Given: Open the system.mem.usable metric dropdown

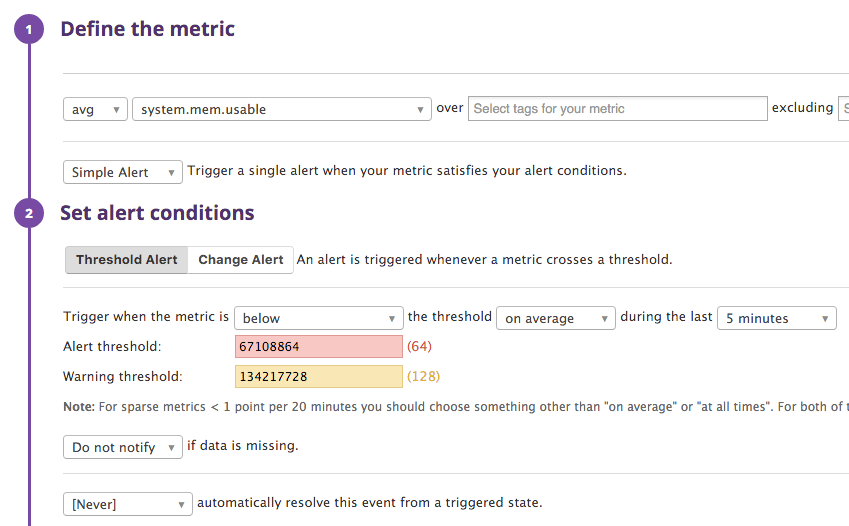Looking at the screenshot, I should tap(281, 109).
